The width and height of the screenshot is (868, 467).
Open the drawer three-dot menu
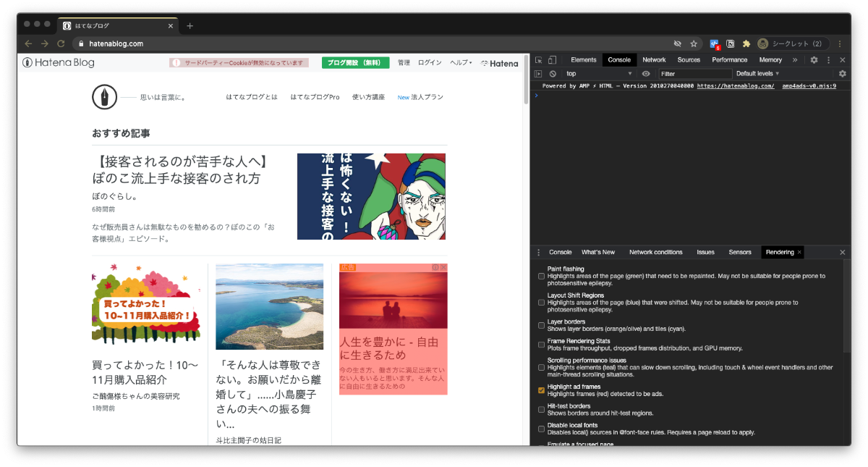point(538,253)
